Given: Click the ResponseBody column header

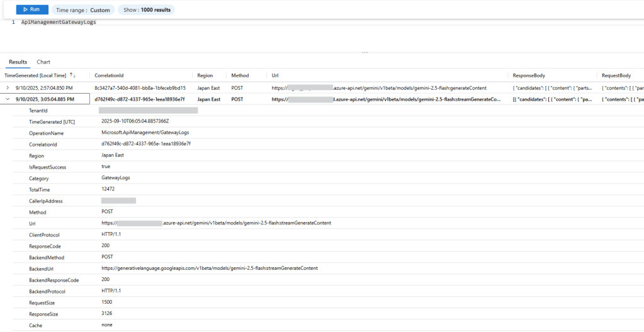Looking at the screenshot, I should [529, 75].
